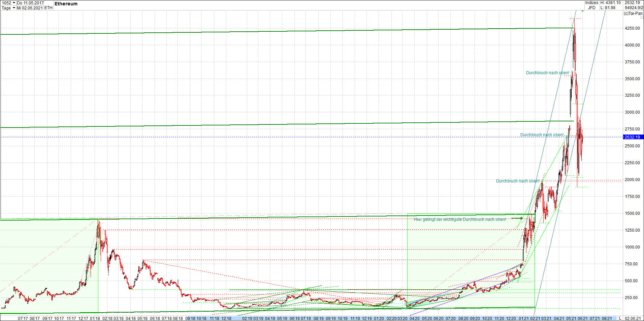Click the Ethereum chart title
This screenshot has height=321, width=644.
click(66, 4)
